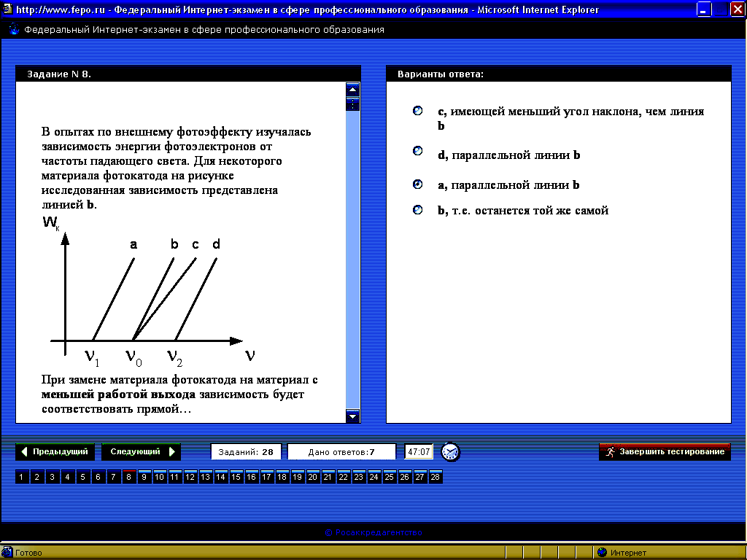Screen dimensions: 747x560
Task: Jump to question 6
Action: pyautogui.click(x=98, y=477)
